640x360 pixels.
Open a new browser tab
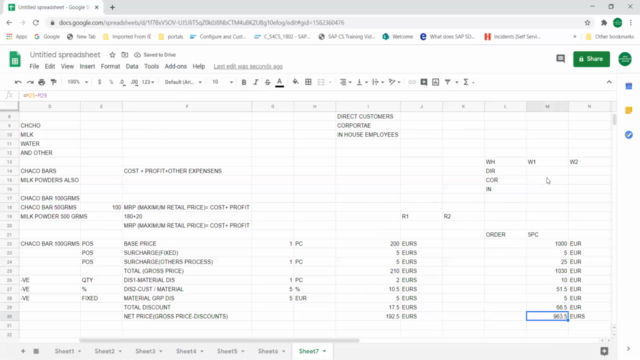click(x=112, y=7)
